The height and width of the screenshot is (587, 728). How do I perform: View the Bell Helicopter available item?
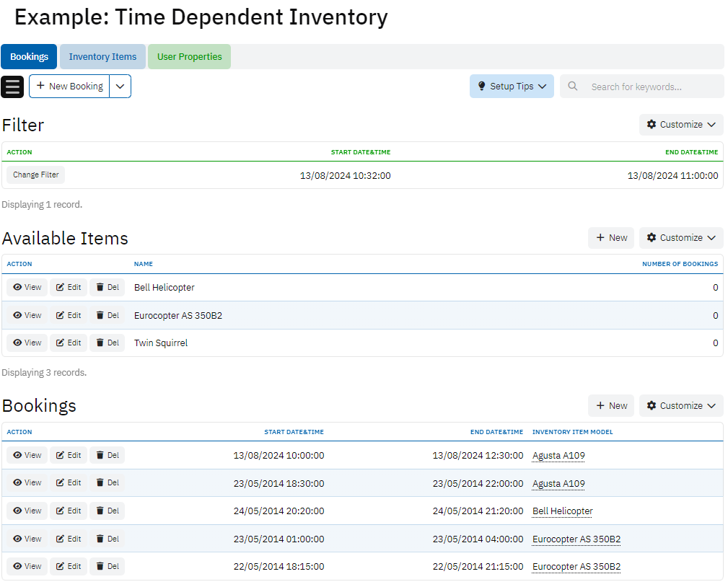[x=27, y=287]
